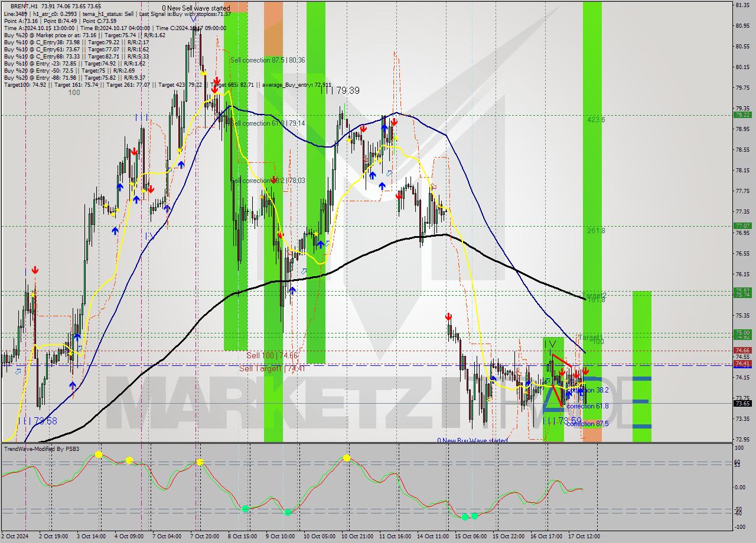Select the Target2 label

click(x=594, y=295)
